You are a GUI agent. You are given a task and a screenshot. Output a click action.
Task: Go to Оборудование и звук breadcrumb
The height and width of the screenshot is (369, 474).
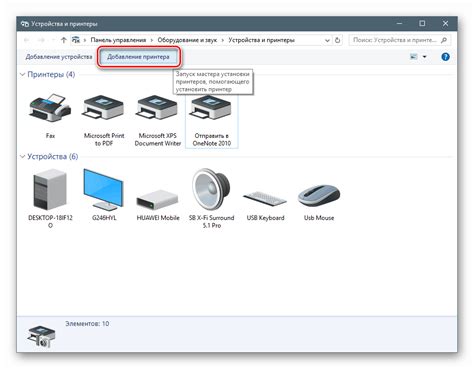187,40
